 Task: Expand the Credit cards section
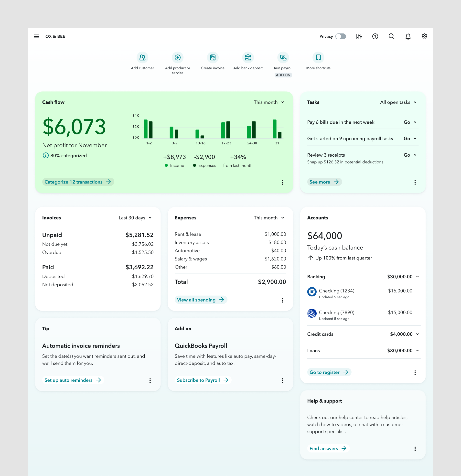[x=418, y=334]
